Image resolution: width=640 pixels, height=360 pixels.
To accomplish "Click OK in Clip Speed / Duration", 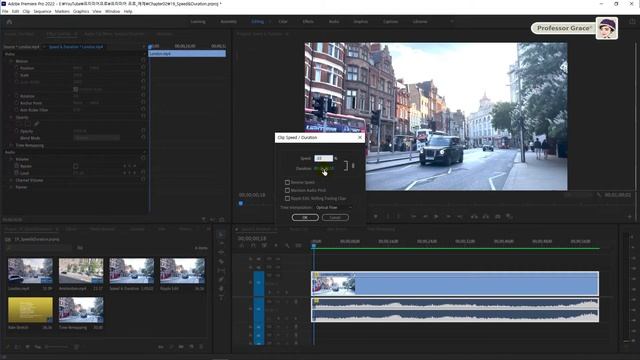I will click(305, 218).
